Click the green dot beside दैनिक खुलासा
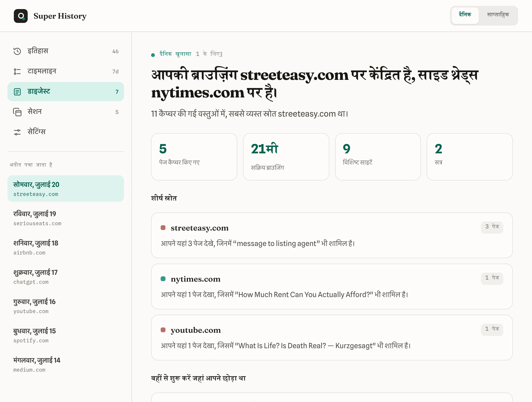The width and height of the screenshot is (532, 402). click(x=153, y=55)
